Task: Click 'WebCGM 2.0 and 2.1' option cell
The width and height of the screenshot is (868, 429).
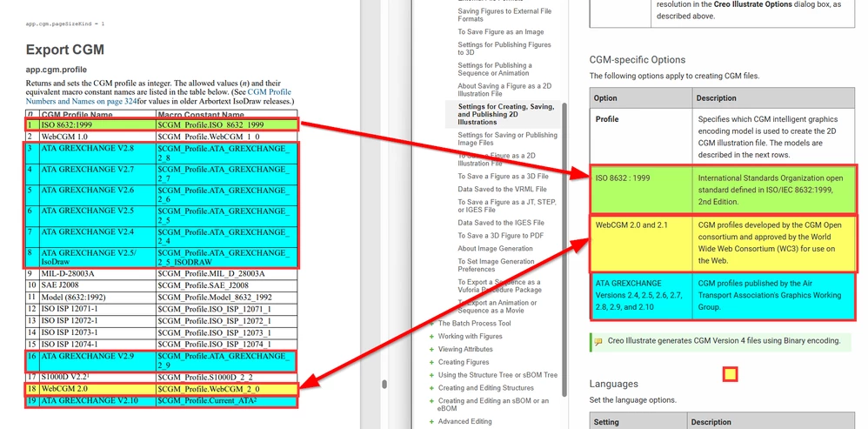Action: click(x=641, y=243)
